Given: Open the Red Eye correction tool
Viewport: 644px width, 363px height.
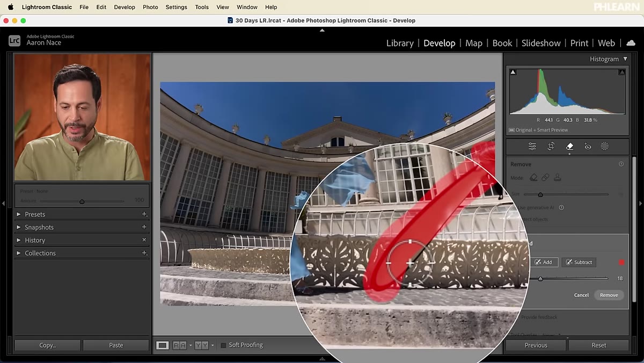Looking at the screenshot, I should point(588,146).
